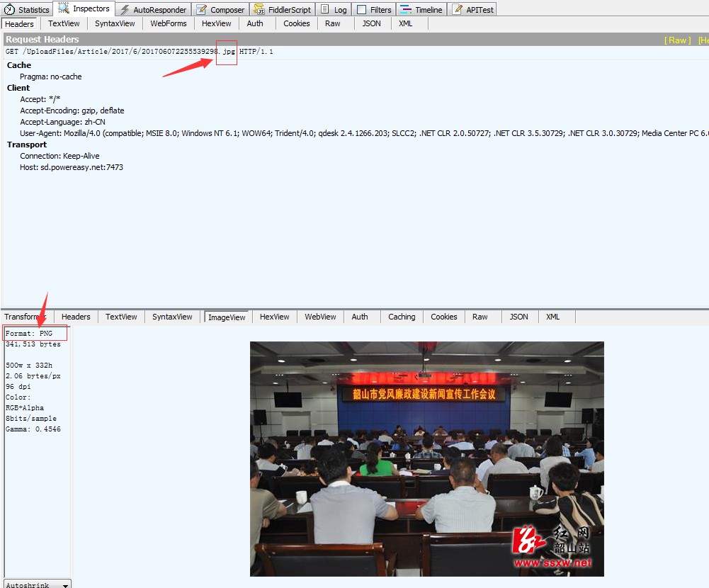Image resolution: width=709 pixels, height=588 pixels.
Task: Click the Inspectors magnifier icon
Action: coord(64,9)
